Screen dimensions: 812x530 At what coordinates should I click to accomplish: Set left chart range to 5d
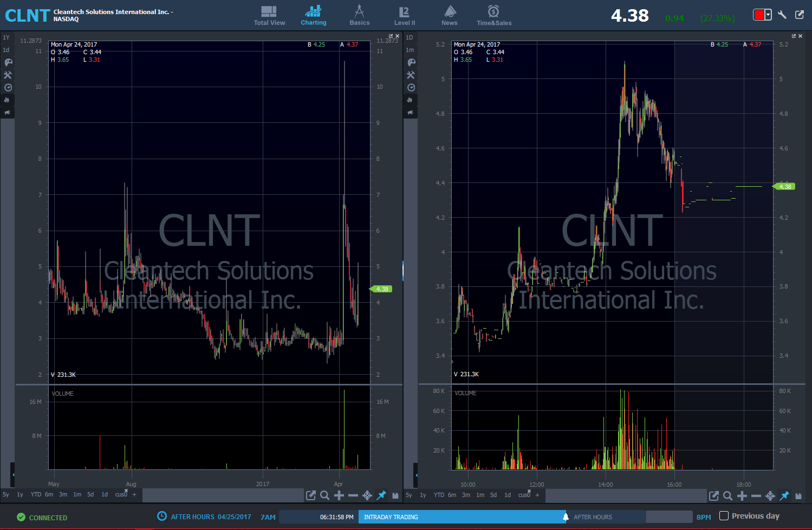click(x=90, y=494)
